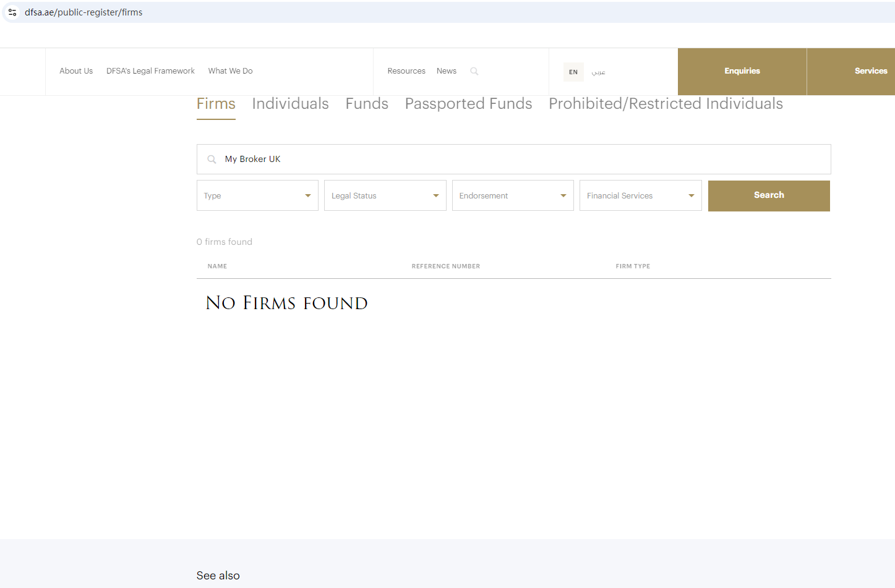Switch to the Individuals tab

tap(291, 104)
